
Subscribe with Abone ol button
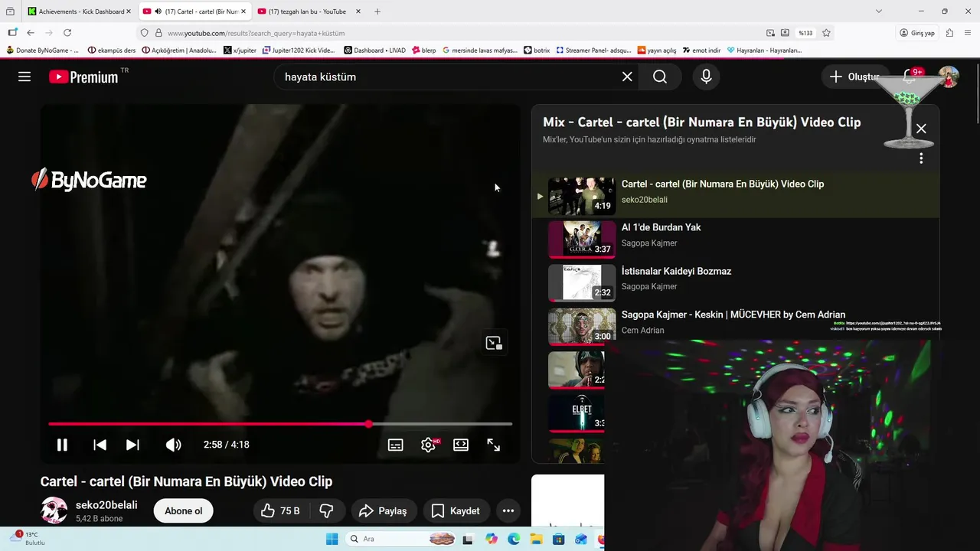[x=184, y=511]
